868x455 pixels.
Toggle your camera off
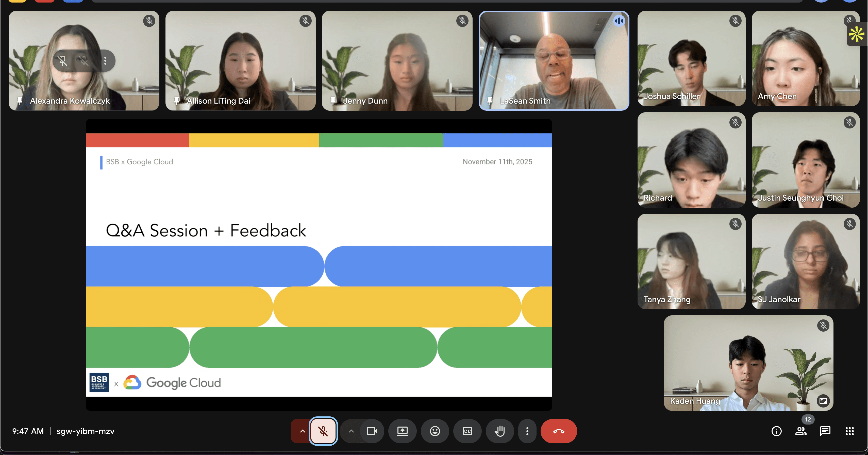tap(372, 431)
